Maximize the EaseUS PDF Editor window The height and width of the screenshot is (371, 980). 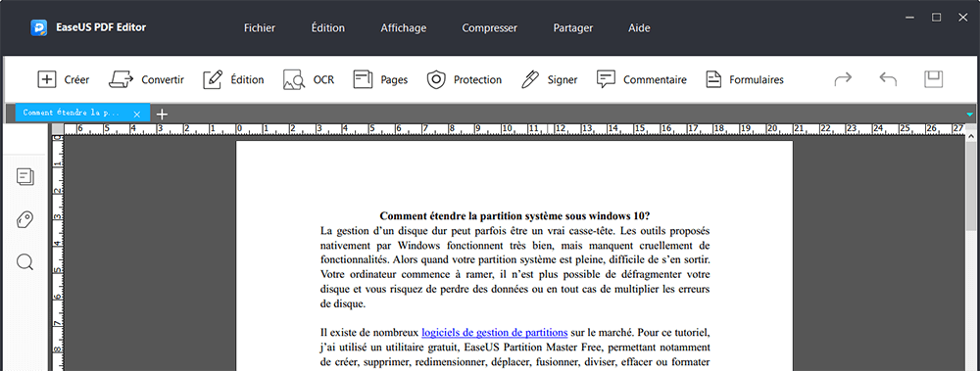(x=936, y=18)
